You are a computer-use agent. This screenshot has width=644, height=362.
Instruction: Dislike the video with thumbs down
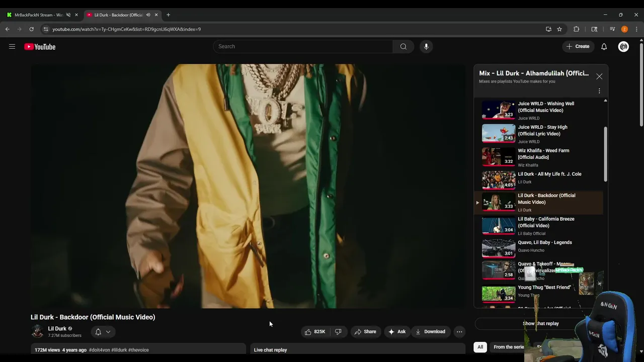[338, 332]
